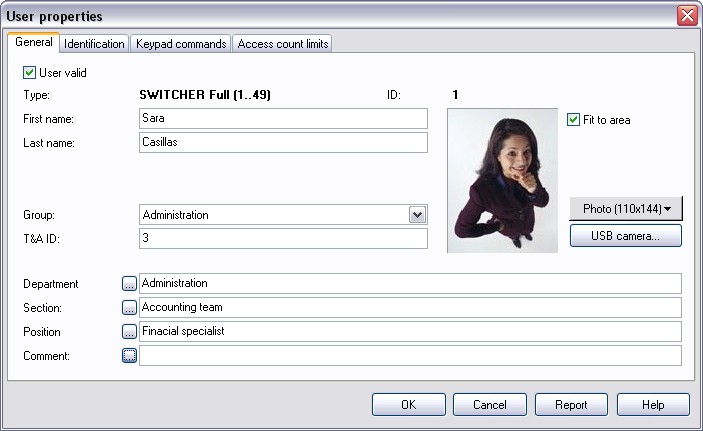Switch to the Identification tab
The height and width of the screenshot is (431, 703).
(x=95, y=44)
